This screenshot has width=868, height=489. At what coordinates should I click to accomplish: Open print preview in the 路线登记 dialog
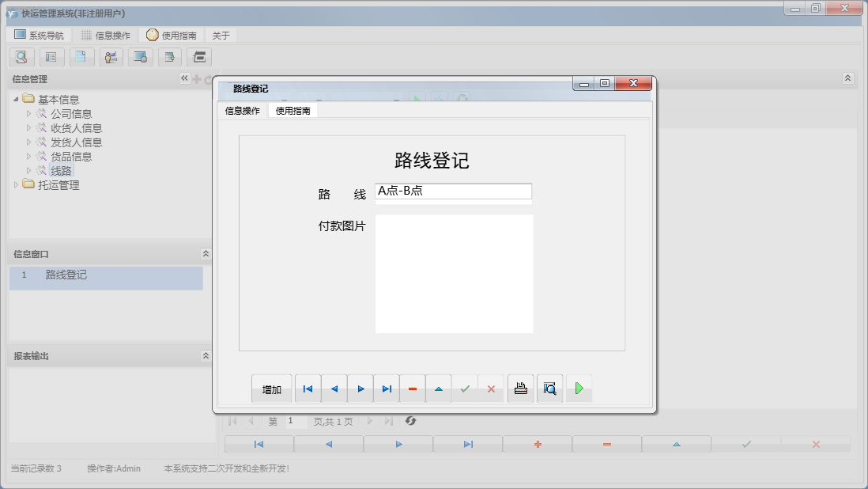pos(549,389)
